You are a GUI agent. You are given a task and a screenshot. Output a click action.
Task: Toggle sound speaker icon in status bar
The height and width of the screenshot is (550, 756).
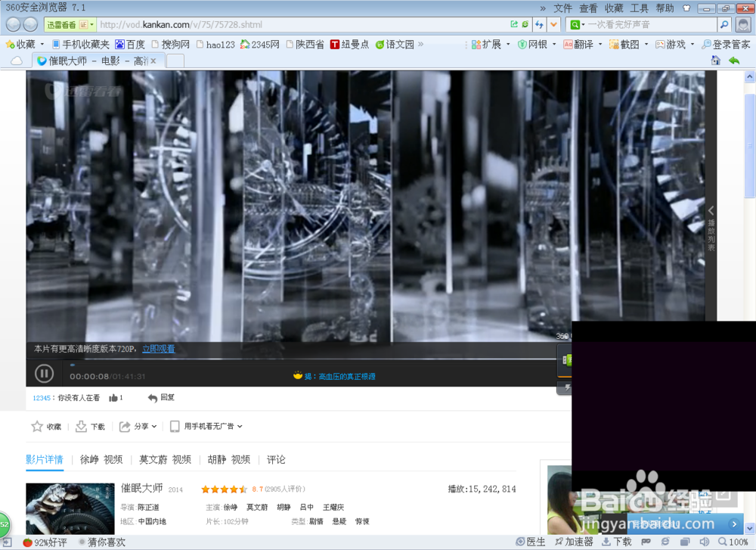point(705,542)
